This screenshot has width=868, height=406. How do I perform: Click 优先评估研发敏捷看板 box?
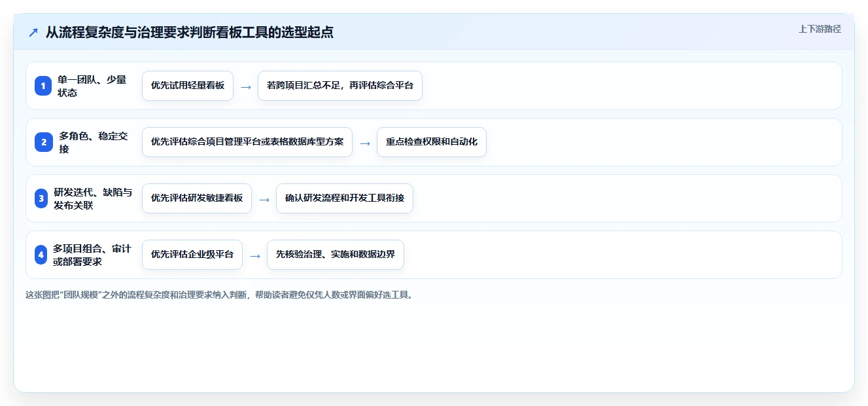click(197, 198)
